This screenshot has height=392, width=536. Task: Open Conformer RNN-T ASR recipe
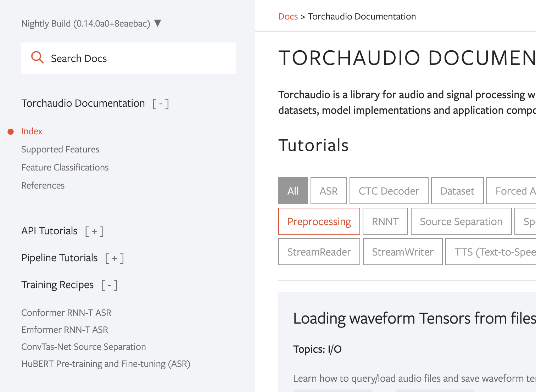pos(66,313)
